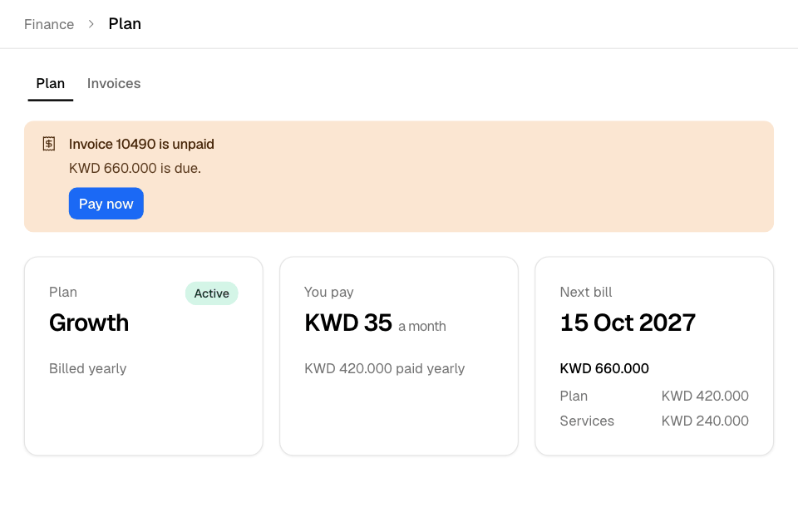Click the 'a month' text
The height and width of the screenshot is (532, 798).
coord(422,327)
